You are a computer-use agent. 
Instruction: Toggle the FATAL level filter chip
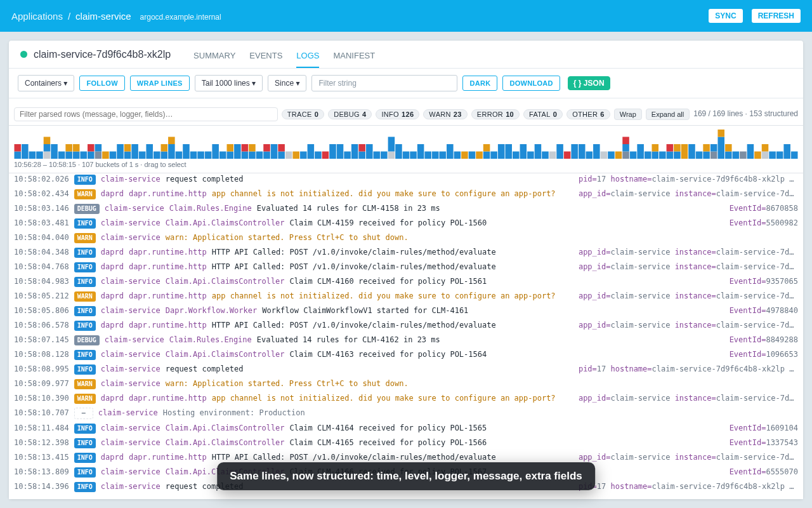(543, 114)
